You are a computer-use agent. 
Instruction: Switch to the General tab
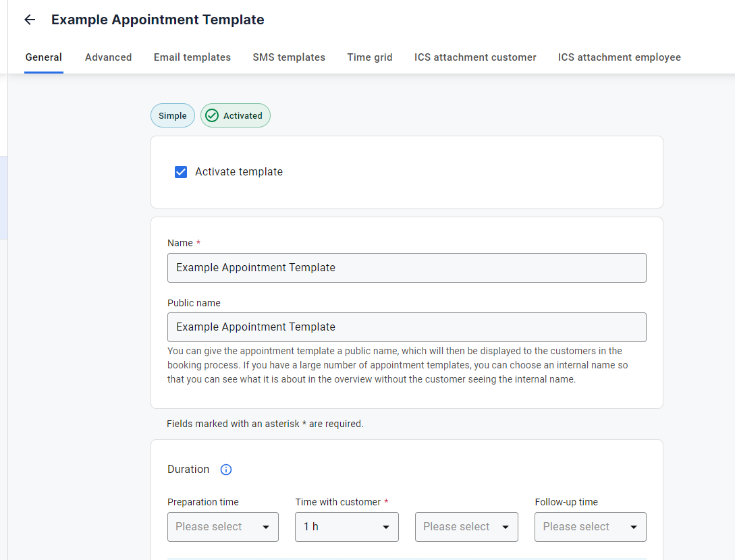click(44, 57)
